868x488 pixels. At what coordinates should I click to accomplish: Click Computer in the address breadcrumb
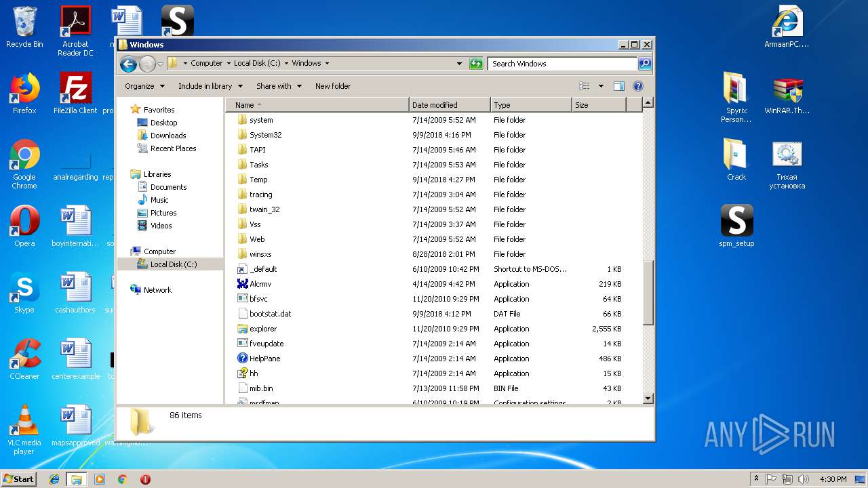pyautogui.click(x=206, y=64)
